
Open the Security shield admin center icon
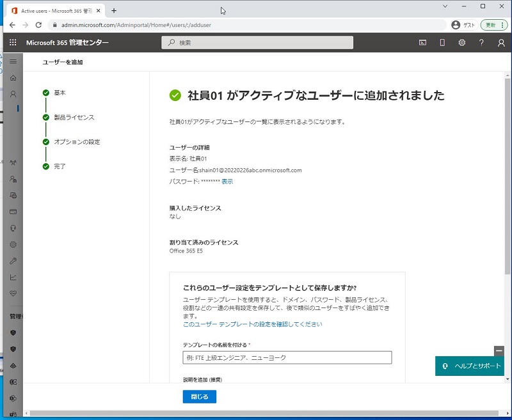click(13, 332)
